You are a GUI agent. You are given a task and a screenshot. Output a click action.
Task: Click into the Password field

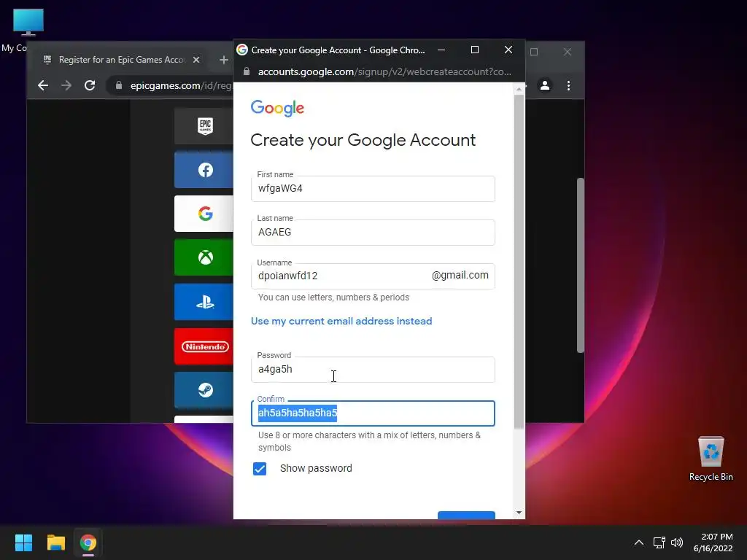point(373,370)
